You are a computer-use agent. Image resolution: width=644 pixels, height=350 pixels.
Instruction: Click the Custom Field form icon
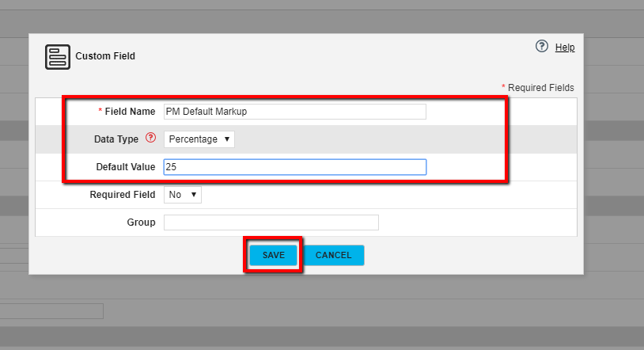pos(58,56)
